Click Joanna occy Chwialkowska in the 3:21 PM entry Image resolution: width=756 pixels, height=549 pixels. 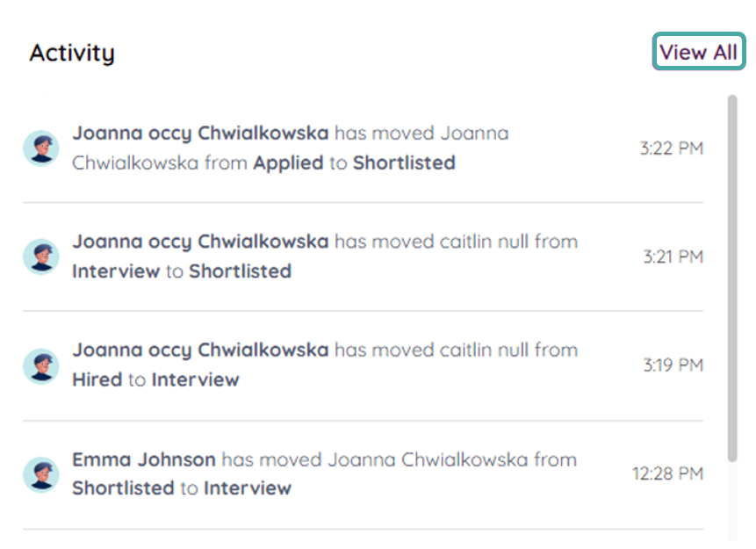[x=200, y=242]
